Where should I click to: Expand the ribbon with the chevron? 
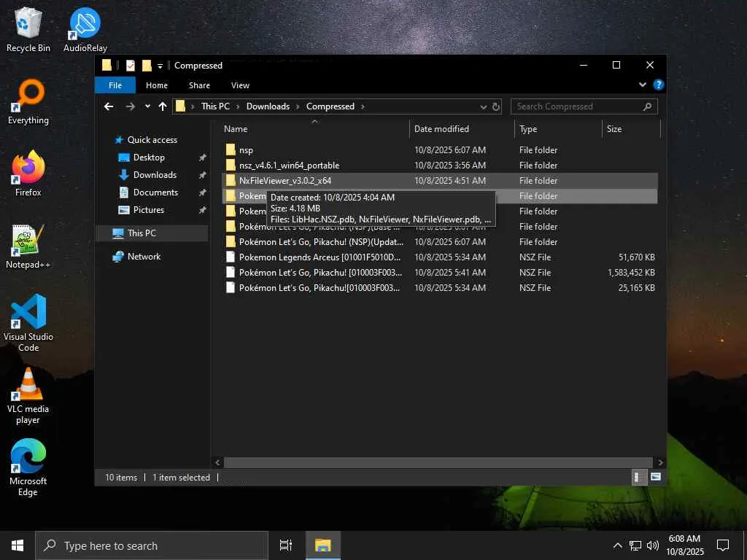pos(642,85)
